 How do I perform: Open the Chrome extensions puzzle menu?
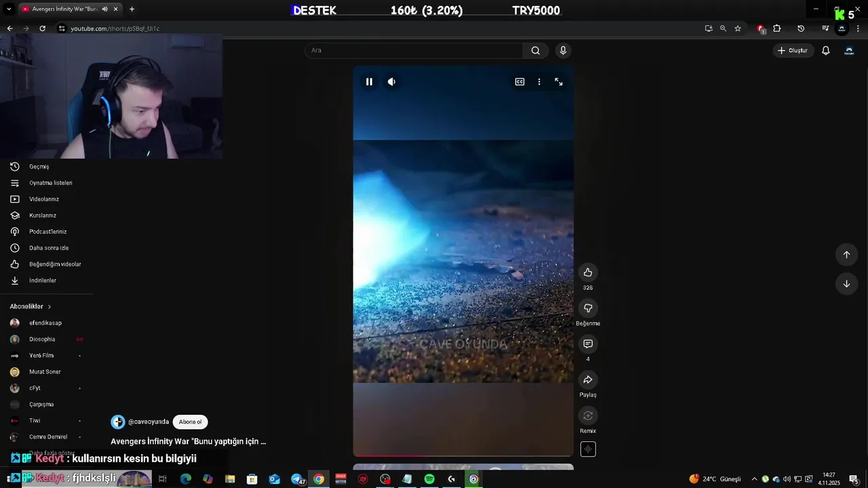tap(777, 28)
